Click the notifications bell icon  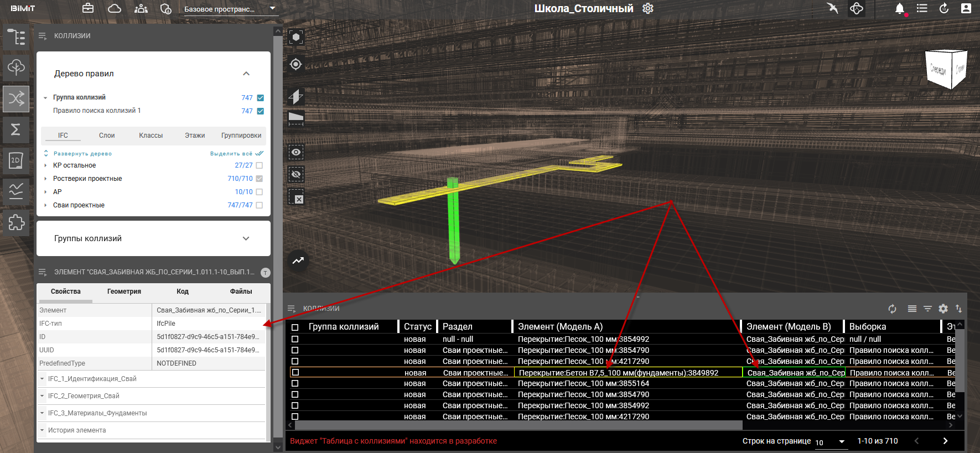point(900,8)
